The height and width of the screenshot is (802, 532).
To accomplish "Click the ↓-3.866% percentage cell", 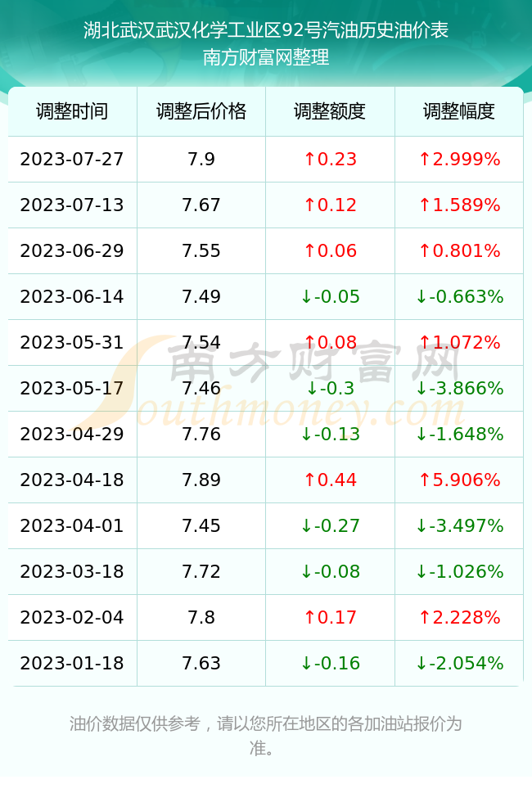I will pos(459,388).
